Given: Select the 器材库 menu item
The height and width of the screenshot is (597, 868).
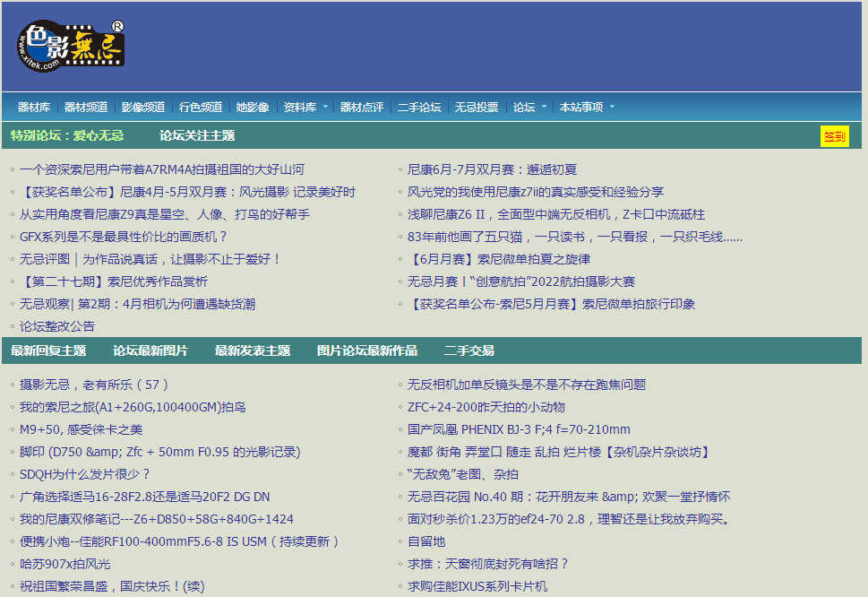Looking at the screenshot, I should tap(34, 107).
